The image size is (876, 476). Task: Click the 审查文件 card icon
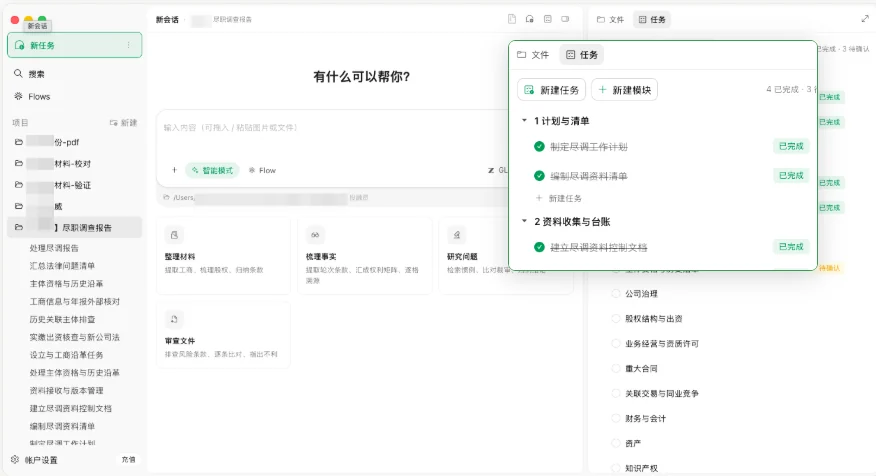pyautogui.click(x=174, y=320)
